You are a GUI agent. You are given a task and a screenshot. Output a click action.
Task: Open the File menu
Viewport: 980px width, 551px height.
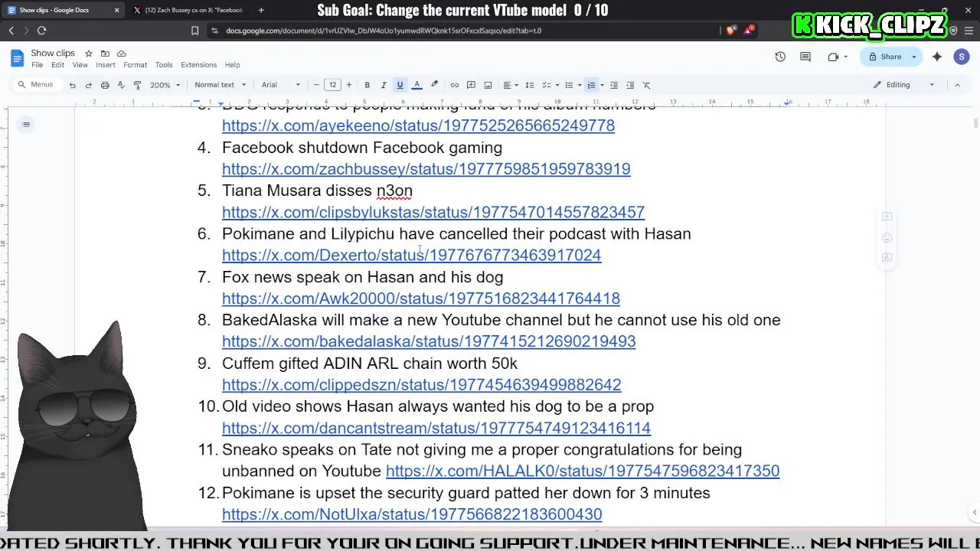click(37, 65)
